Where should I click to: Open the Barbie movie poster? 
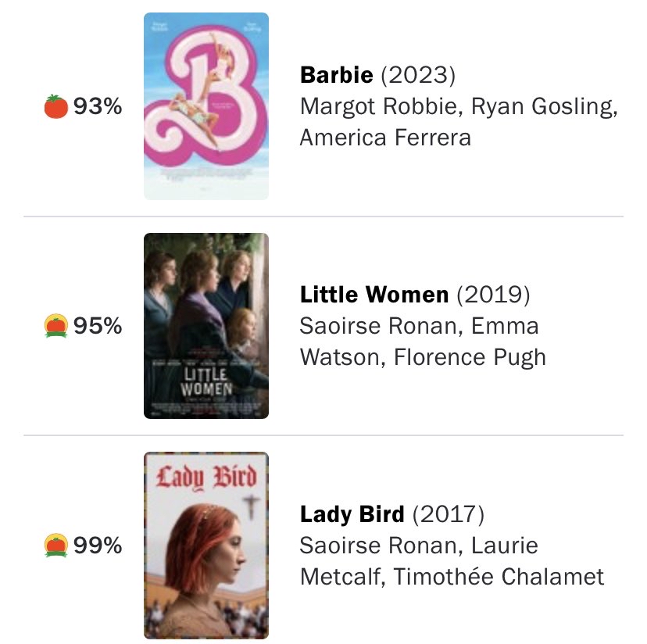[206, 106]
